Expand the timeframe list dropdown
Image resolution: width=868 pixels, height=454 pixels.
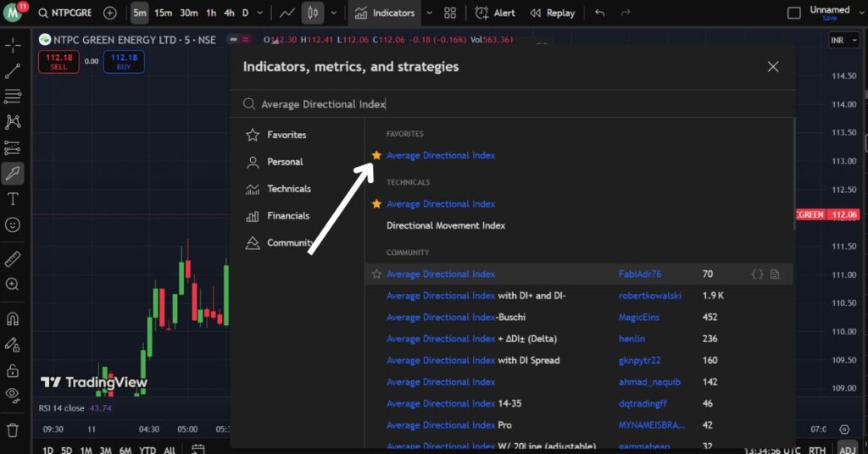click(260, 13)
